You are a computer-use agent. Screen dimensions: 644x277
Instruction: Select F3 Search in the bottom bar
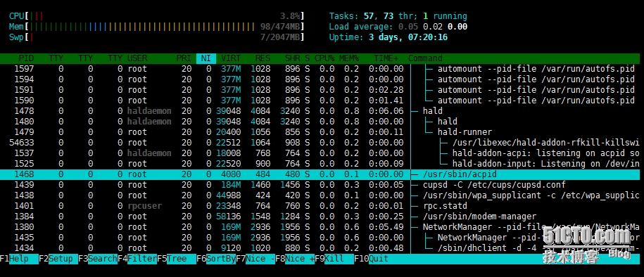coord(98,259)
